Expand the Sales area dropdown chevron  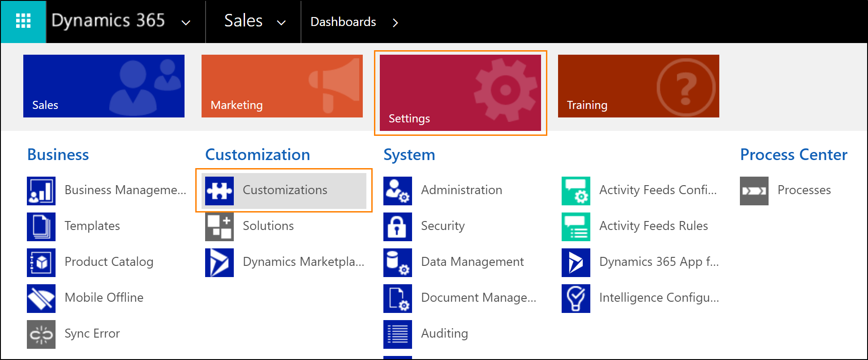pyautogui.click(x=281, y=22)
